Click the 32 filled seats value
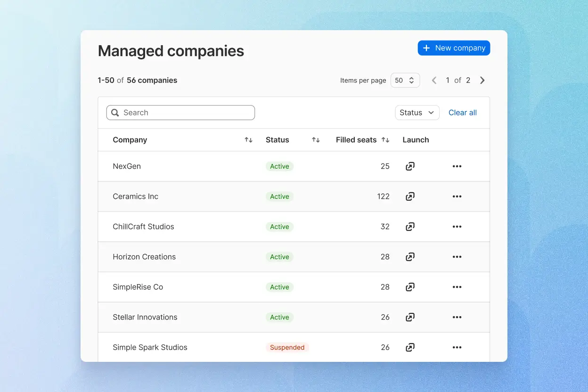This screenshot has width=588, height=392. point(385,227)
